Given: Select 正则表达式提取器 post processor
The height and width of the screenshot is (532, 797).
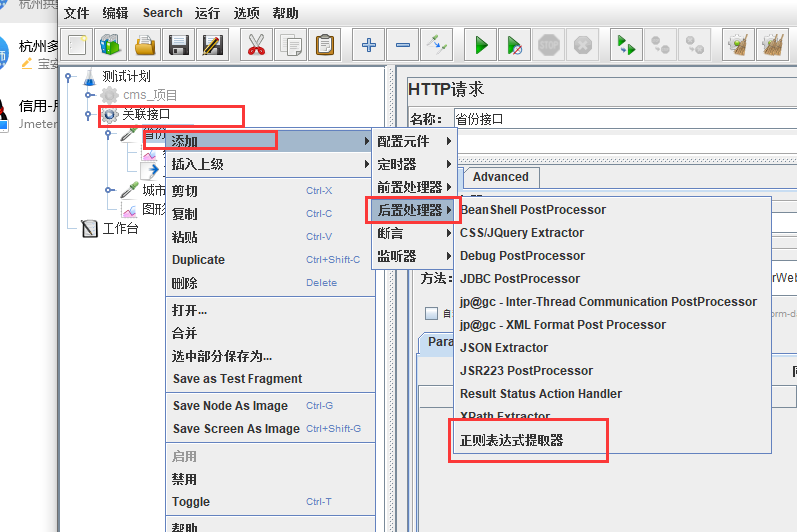Looking at the screenshot, I should [x=612, y=440].
